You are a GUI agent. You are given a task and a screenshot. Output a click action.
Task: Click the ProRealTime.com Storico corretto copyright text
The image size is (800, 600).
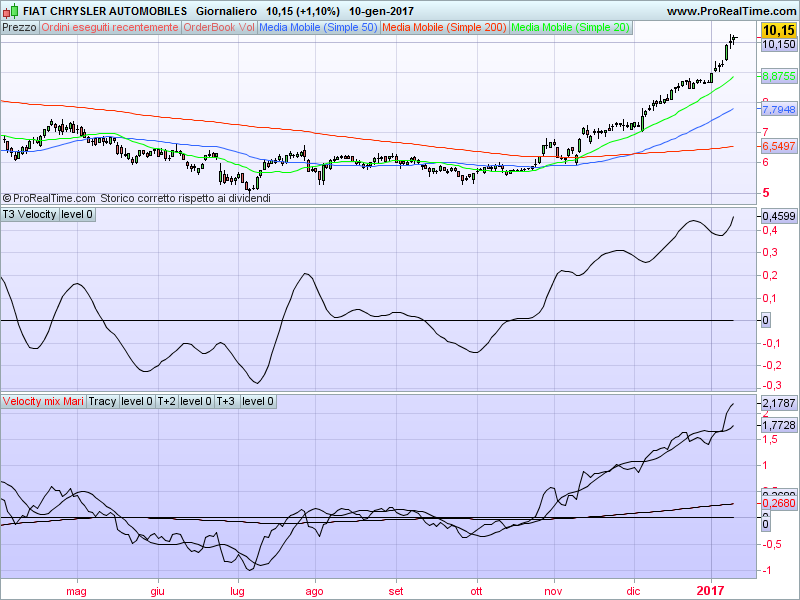point(137,198)
